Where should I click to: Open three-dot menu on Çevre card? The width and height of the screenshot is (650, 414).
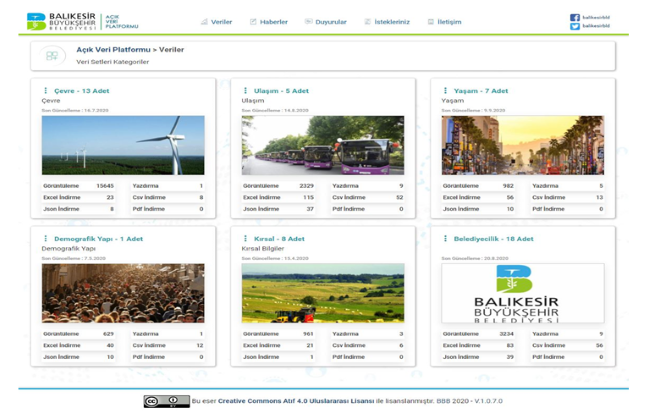[45, 91]
